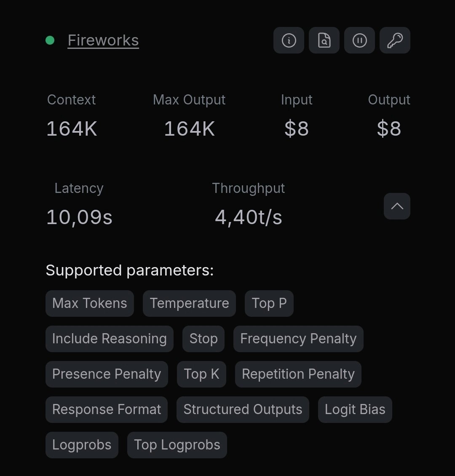Open the Fireworks provider info icon
Viewport: 455px width, 476px height.
pos(289,40)
